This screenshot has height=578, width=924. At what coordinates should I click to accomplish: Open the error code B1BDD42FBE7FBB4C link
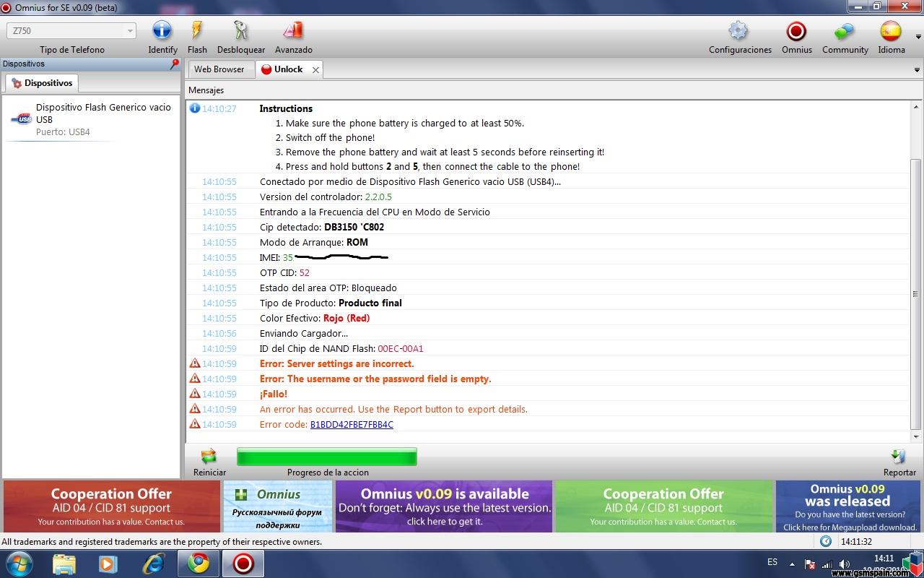click(352, 425)
